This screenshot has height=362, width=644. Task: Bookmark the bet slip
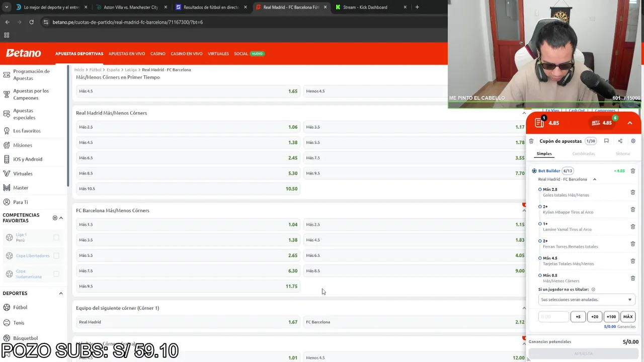(606, 141)
